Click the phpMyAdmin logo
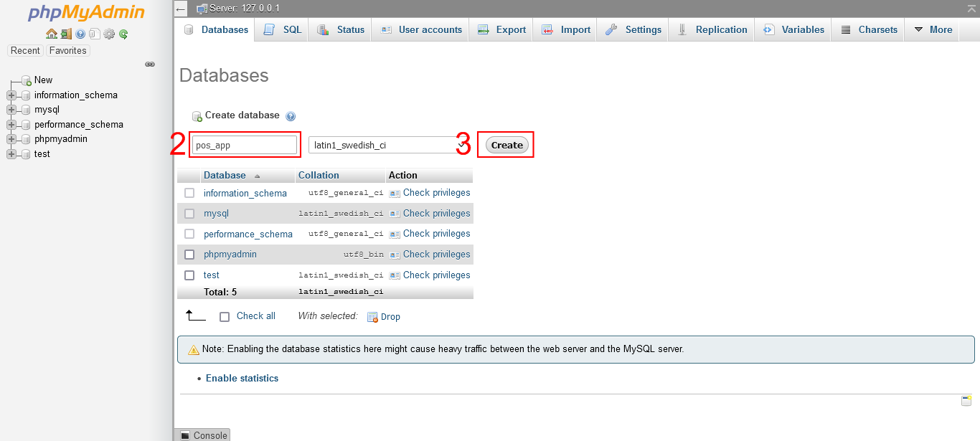This screenshot has width=980, height=441. click(86, 14)
